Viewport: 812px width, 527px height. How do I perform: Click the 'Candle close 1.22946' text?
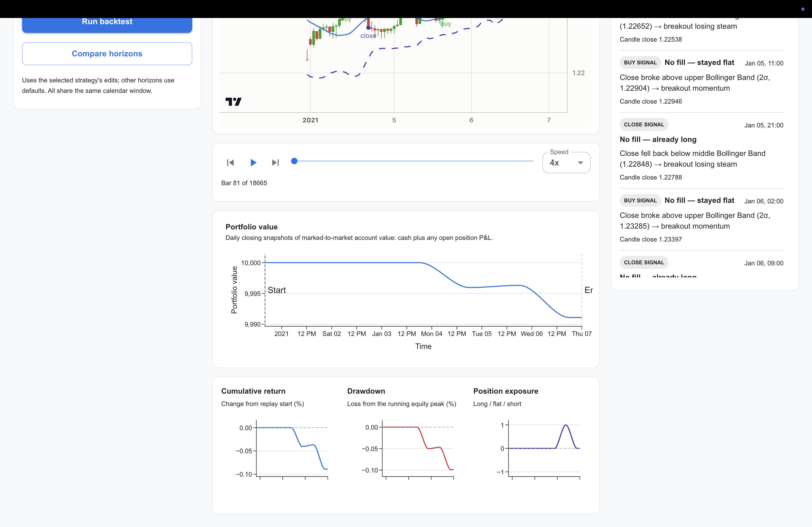[651, 101]
